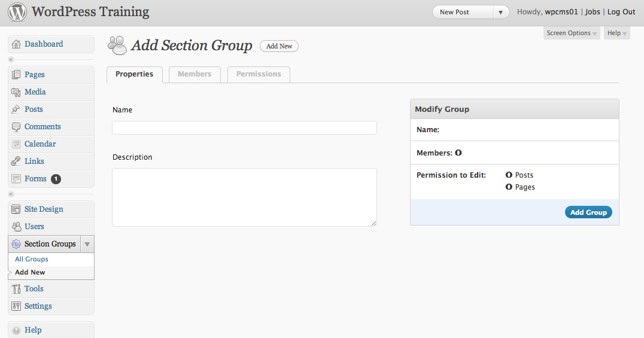Open the Screen Options panel
The height and width of the screenshot is (338, 644).
point(572,34)
